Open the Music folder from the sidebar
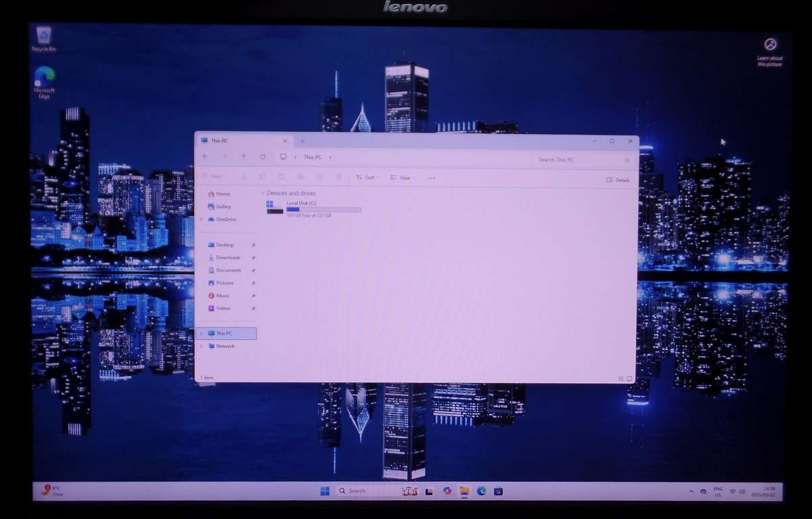This screenshot has height=519, width=812. tap(222, 295)
